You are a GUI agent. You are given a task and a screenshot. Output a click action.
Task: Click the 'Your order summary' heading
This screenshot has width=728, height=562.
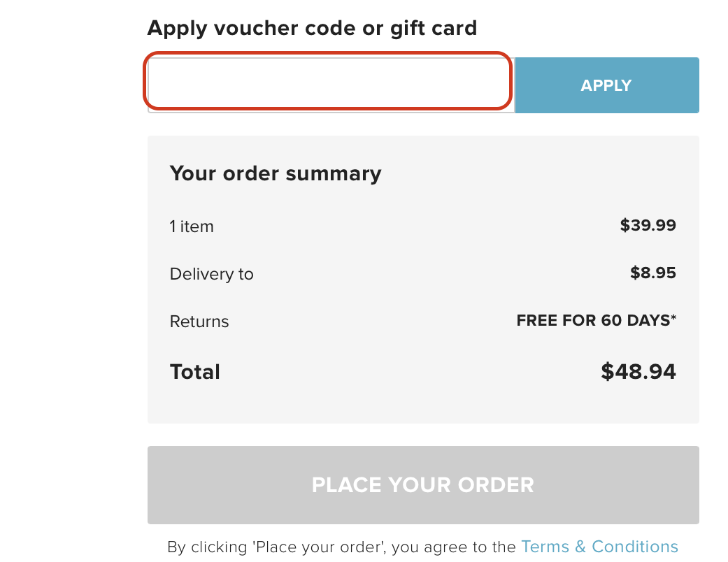275,173
